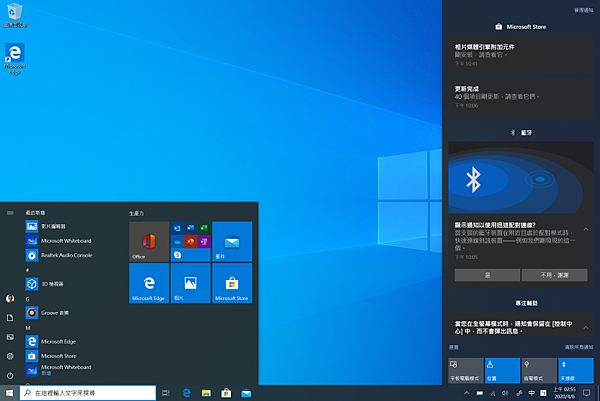This screenshot has height=401, width=600.
Task: Click 是 (Yes) on Bluetooth pairing prompt
Action: pyautogui.click(x=487, y=275)
